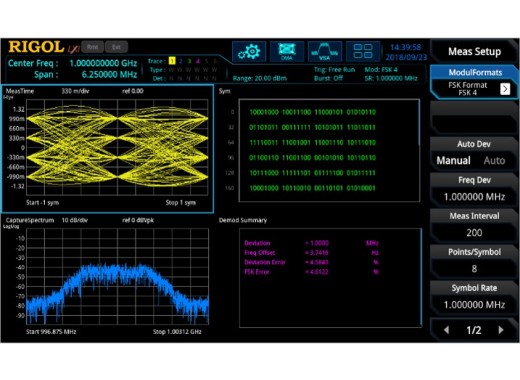Click the Ext indicator button
Screen dimensions: 520x380
116,47
